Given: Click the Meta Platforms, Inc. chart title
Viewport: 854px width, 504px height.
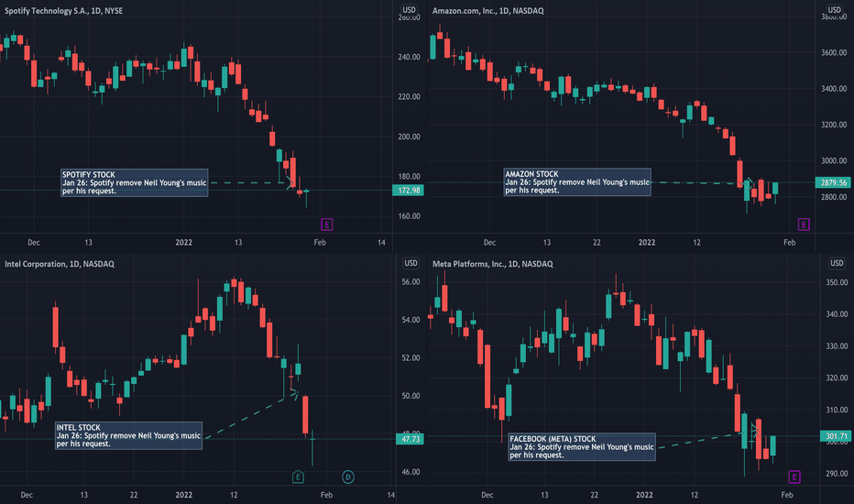Looking at the screenshot, I should click(492, 264).
